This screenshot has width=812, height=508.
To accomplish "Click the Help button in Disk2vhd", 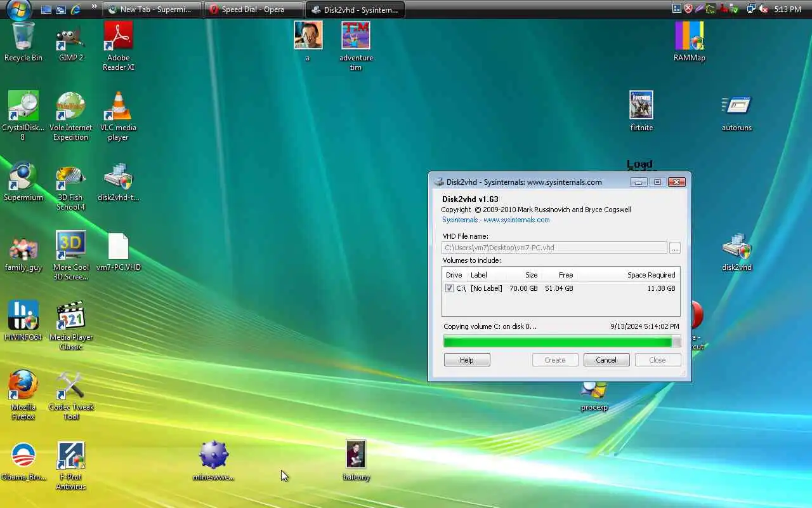I will (x=467, y=360).
